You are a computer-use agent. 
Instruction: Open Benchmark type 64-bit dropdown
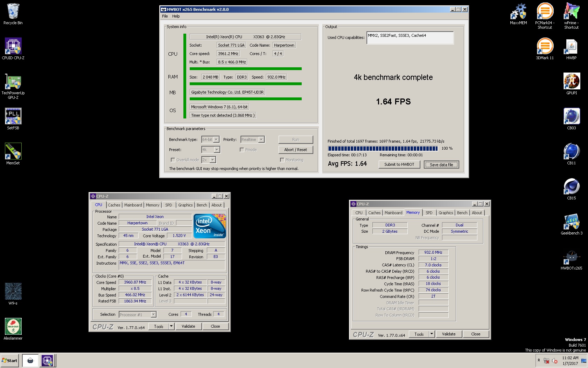(216, 139)
